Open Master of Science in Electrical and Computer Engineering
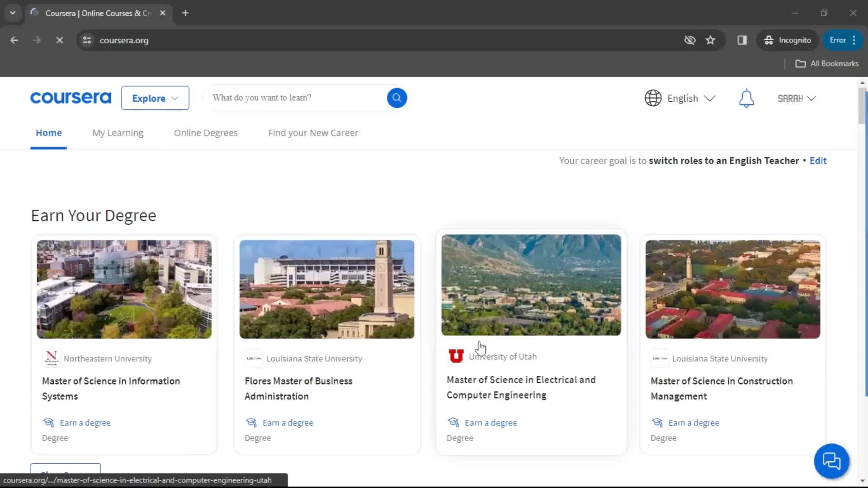 [521, 387]
